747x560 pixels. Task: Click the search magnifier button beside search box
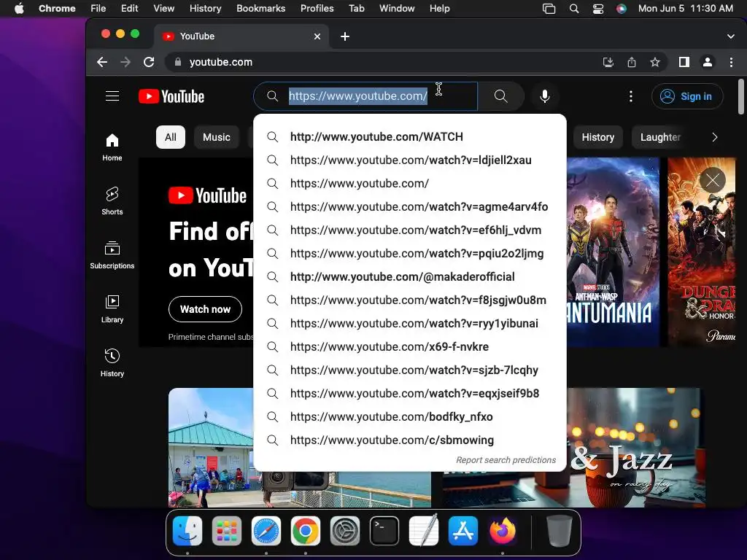(x=500, y=96)
